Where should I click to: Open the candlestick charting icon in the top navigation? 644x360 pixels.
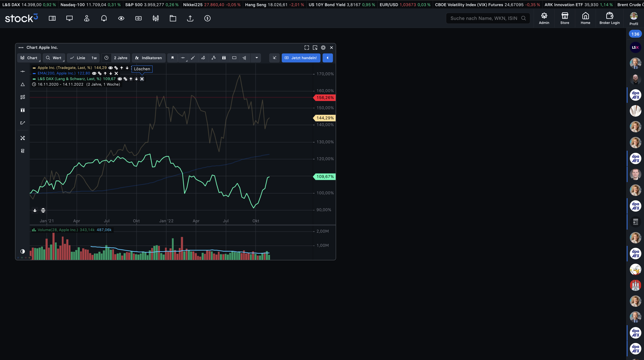pyautogui.click(x=155, y=18)
